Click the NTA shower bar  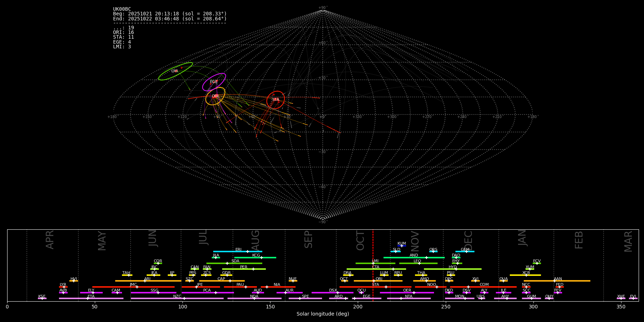pyautogui.click(x=409, y=298)
